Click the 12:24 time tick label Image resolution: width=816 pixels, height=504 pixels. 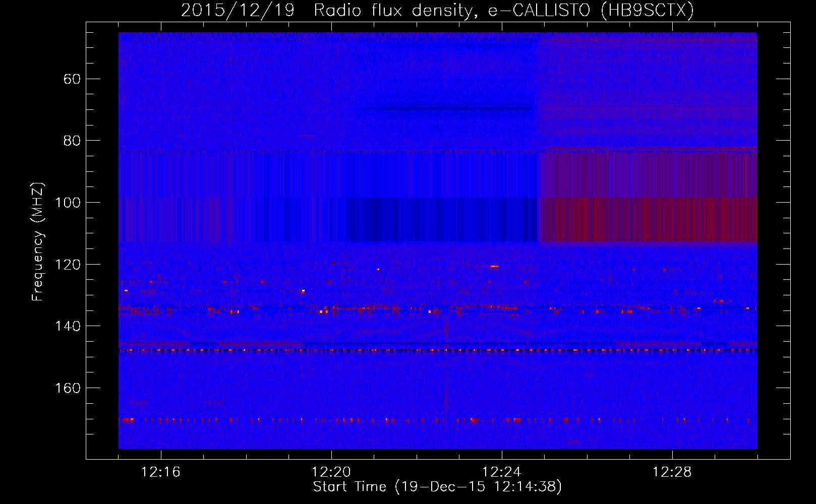[x=502, y=472]
